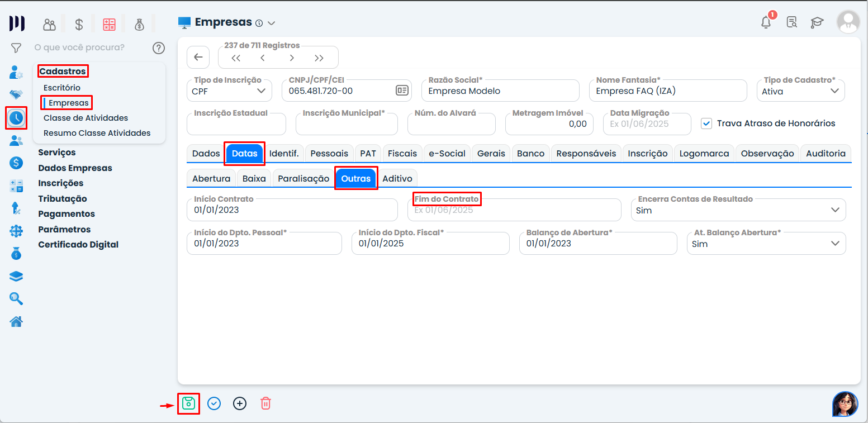Open the home icon in sidebar

[x=16, y=321]
